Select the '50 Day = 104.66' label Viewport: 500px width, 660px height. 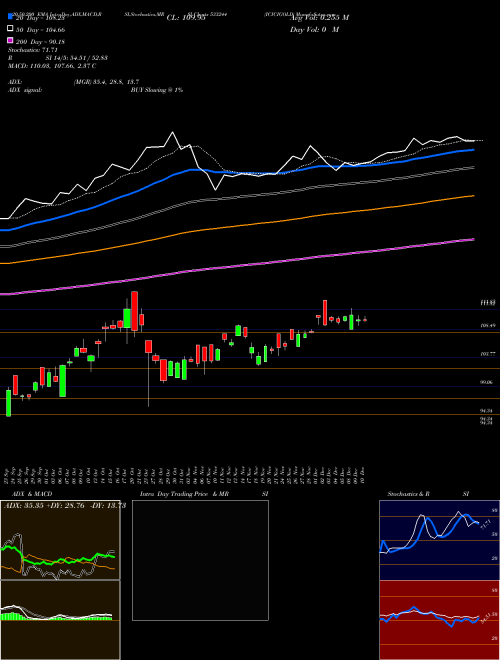click(40, 29)
